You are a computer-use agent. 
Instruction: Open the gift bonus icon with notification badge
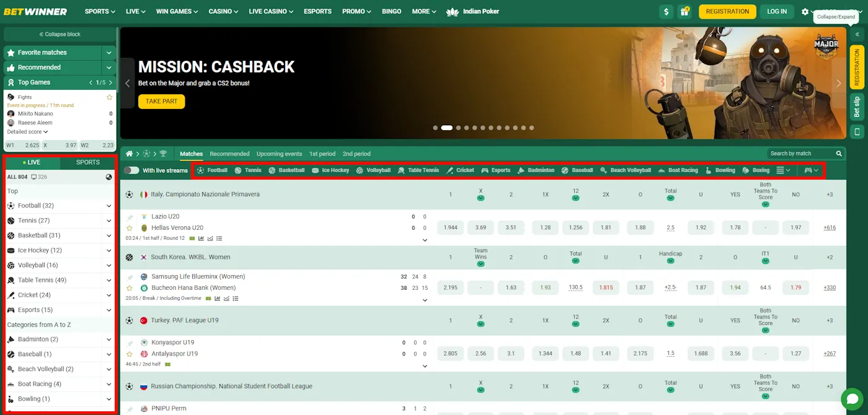click(x=684, y=11)
